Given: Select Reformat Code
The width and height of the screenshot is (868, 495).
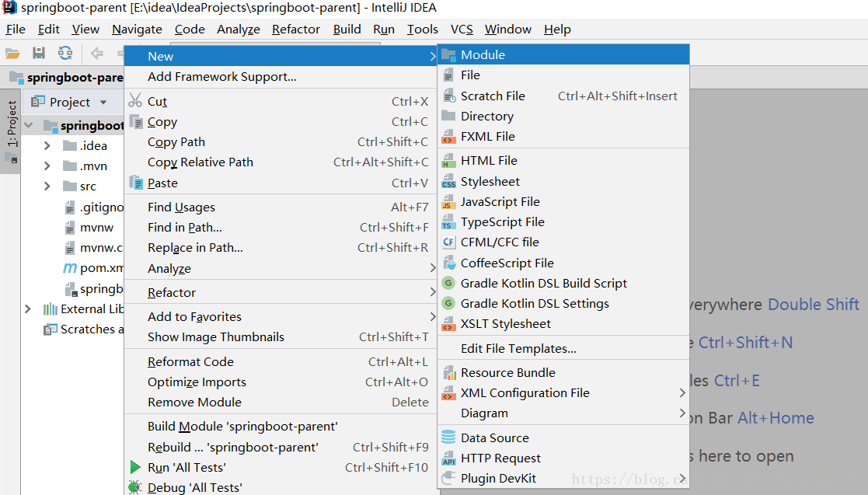Looking at the screenshot, I should click(281, 361).
